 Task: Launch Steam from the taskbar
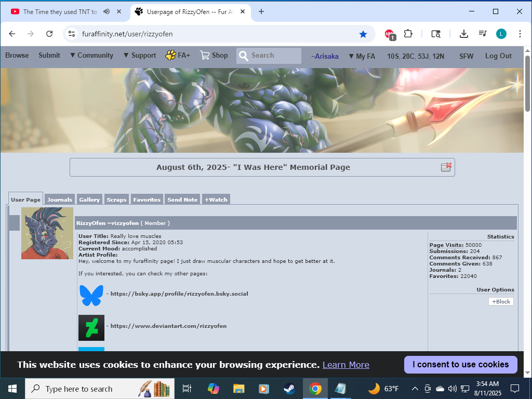pos(289,389)
